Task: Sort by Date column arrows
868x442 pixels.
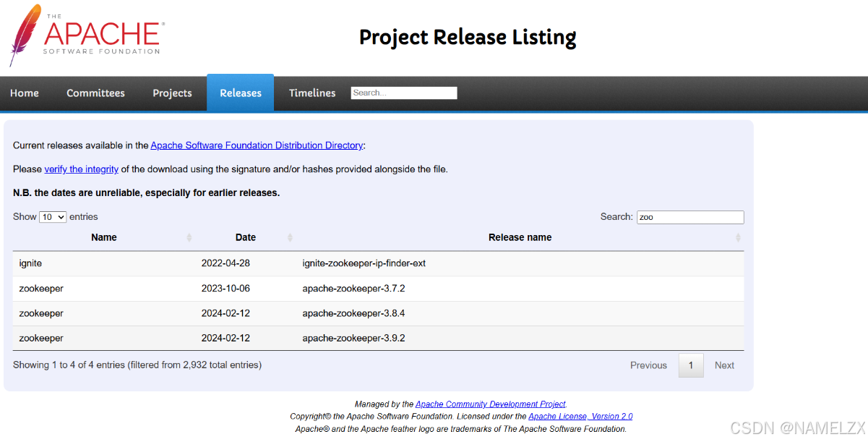Action: pyautogui.click(x=290, y=238)
